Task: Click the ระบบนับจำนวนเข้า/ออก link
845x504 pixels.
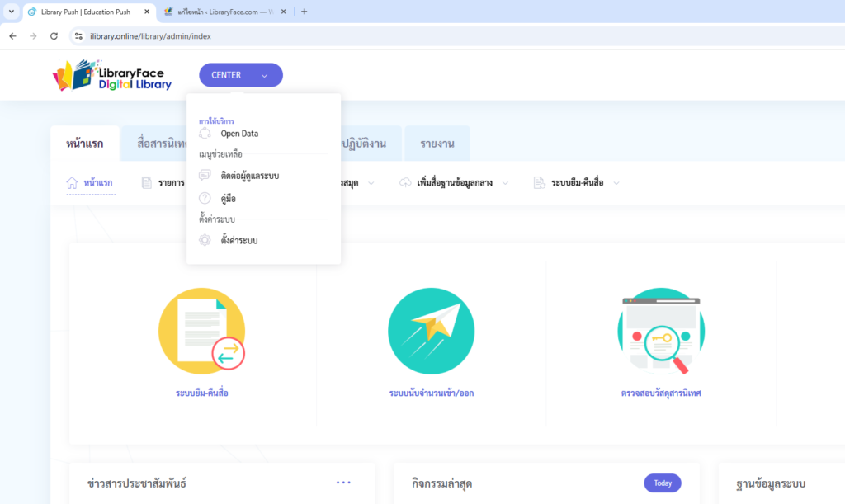Action: [x=431, y=393]
